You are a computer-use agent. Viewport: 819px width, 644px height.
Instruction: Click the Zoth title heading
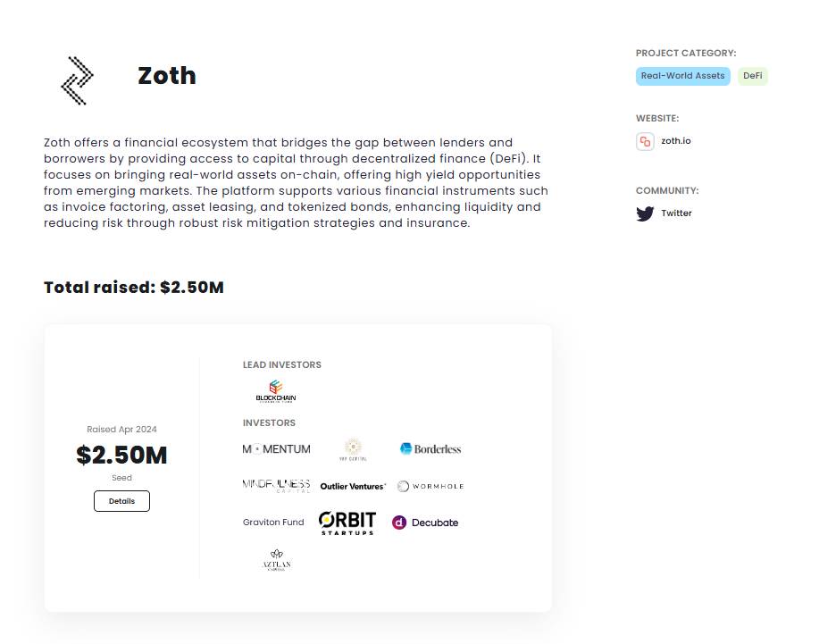pyautogui.click(x=167, y=76)
